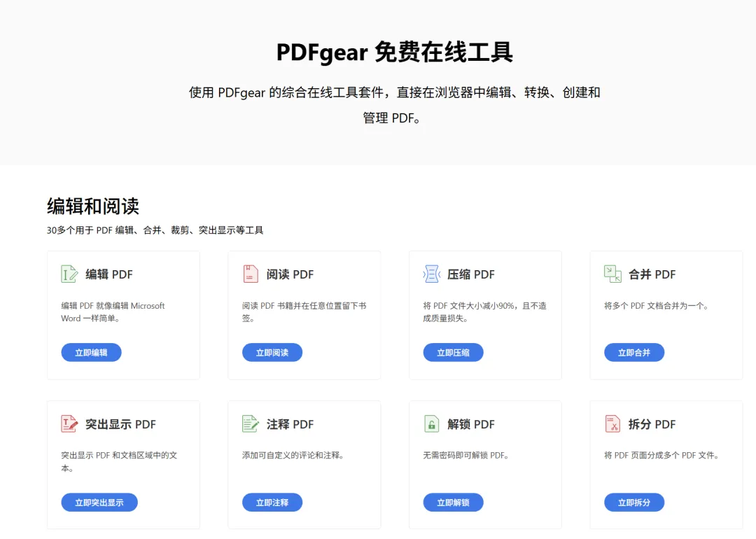Viewport: 756px width, 539px height.
Task: Click description 编辑 PDF 就像编辑 Microsoft Word
Action: (x=113, y=312)
